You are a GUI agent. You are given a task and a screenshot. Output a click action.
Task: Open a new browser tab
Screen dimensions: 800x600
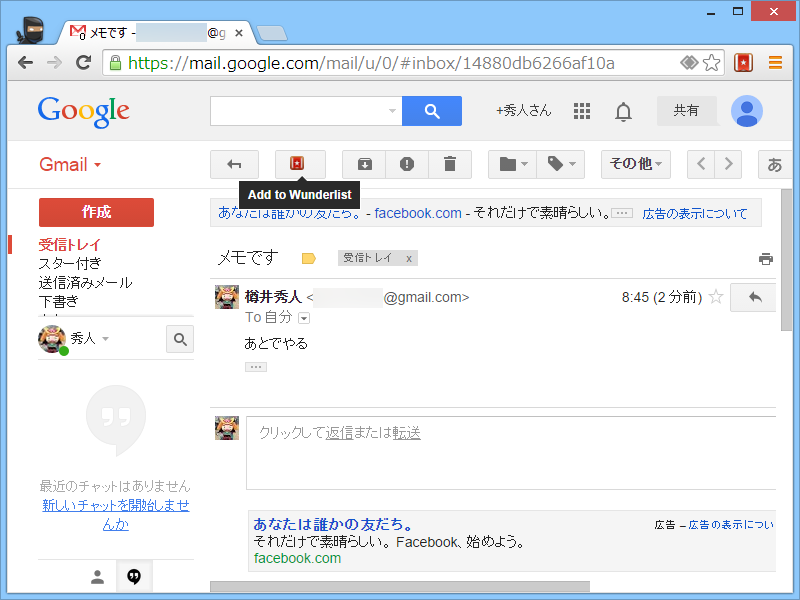click(x=271, y=34)
